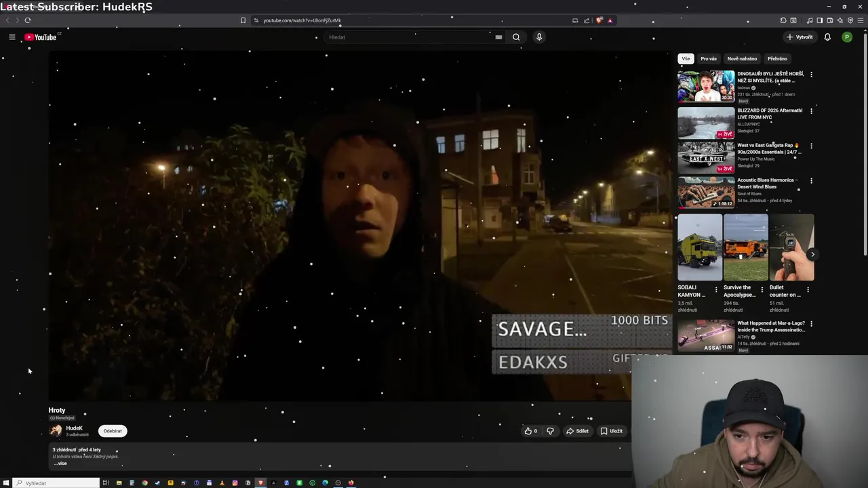This screenshot has width=868, height=488.
Task: Start voice search with the microphone
Action: tap(539, 37)
